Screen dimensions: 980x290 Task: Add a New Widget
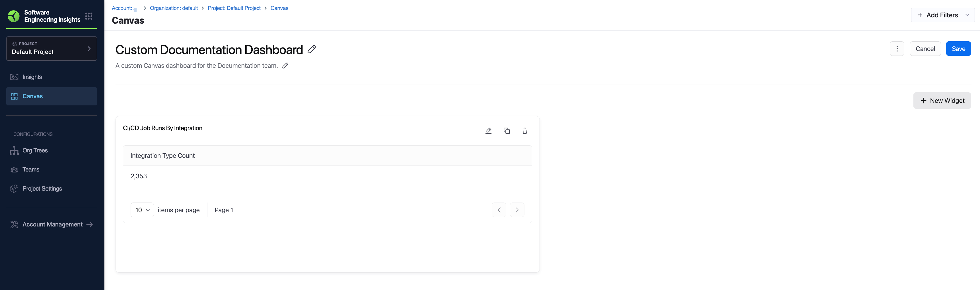(x=942, y=101)
